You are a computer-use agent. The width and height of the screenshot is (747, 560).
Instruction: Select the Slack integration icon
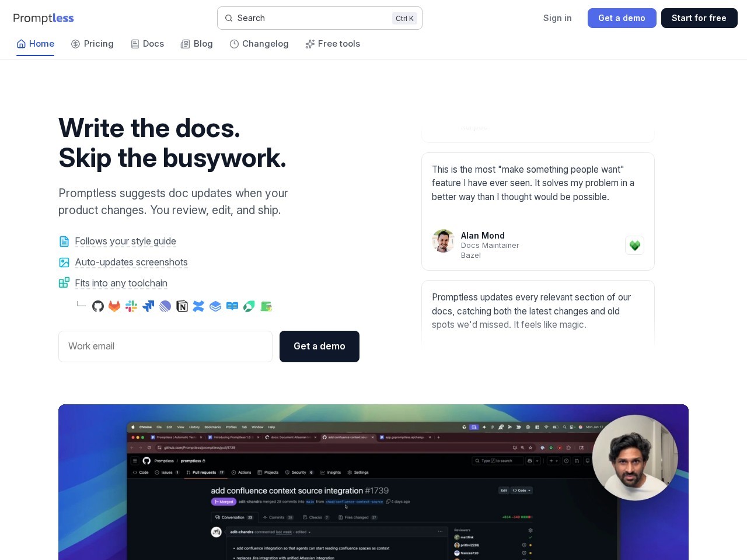131,306
